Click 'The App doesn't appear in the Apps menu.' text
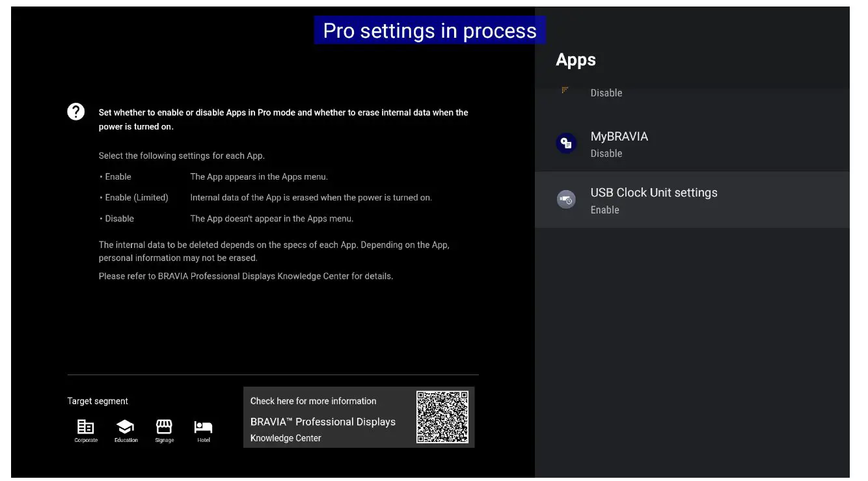Viewport: 868px width, 481px height. [x=272, y=219]
